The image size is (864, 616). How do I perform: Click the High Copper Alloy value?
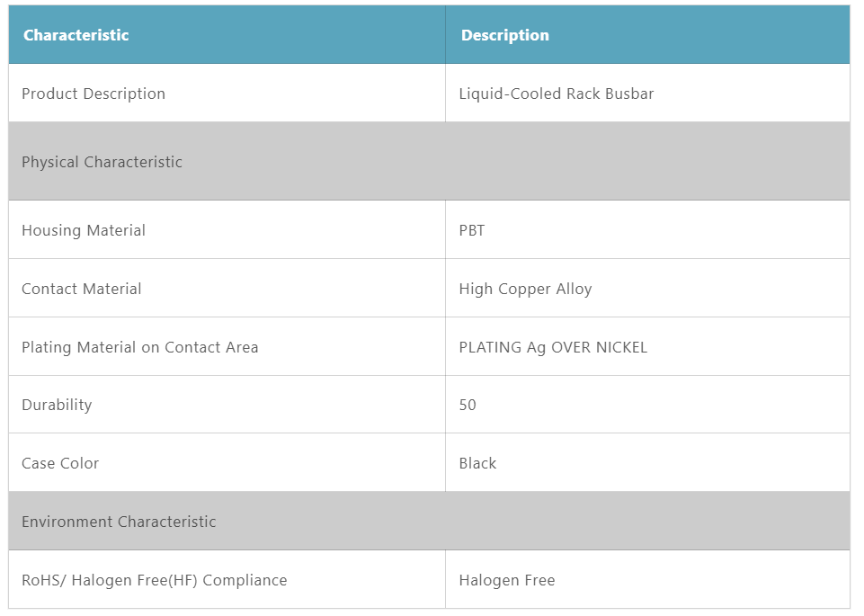[x=525, y=289]
